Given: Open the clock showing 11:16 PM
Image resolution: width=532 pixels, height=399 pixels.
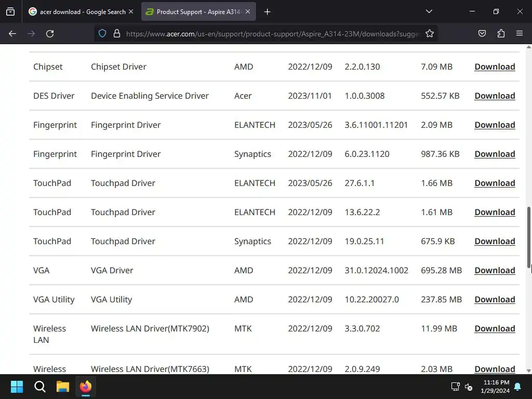Looking at the screenshot, I should (495, 387).
